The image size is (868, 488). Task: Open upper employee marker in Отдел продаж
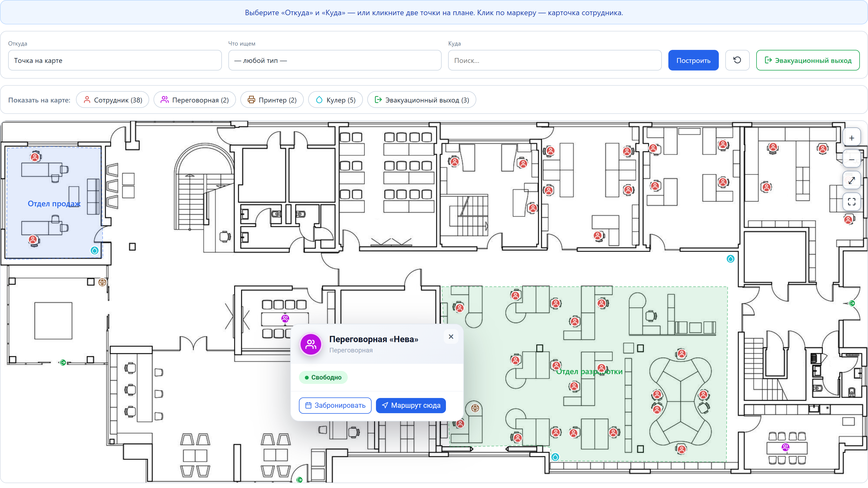pos(35,157)
